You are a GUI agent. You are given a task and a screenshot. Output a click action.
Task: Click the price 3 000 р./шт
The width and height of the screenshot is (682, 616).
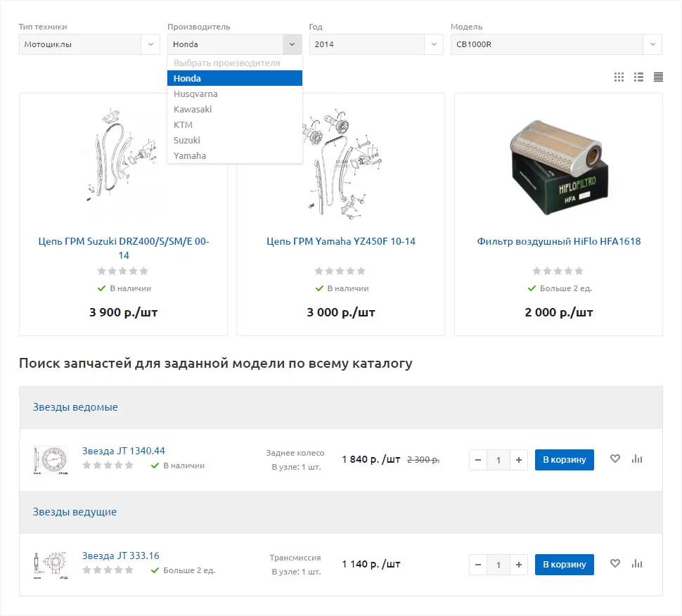[x=340, y=312]
